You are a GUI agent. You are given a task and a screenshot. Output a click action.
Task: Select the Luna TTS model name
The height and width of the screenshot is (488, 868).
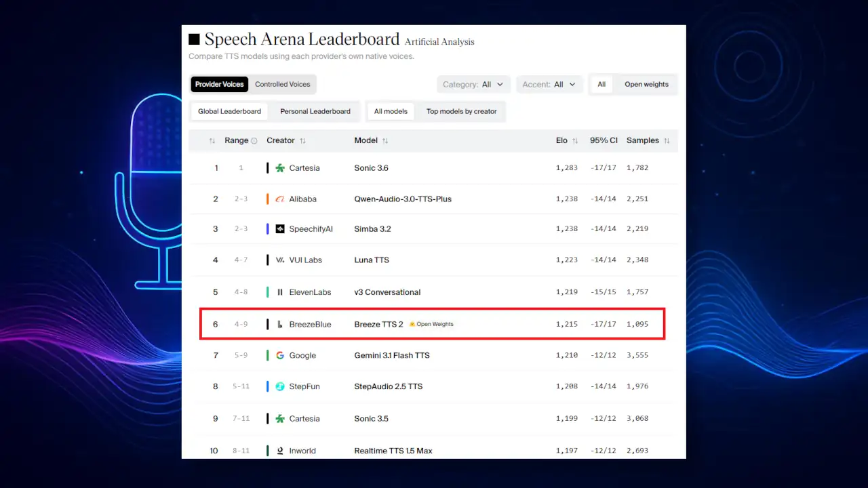click(372, 260)
